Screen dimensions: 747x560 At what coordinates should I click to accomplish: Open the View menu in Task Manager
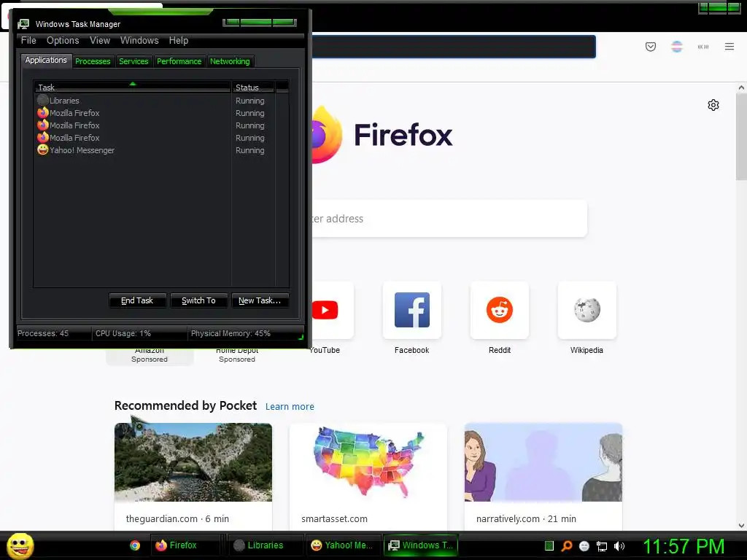[x=99, y=41]
